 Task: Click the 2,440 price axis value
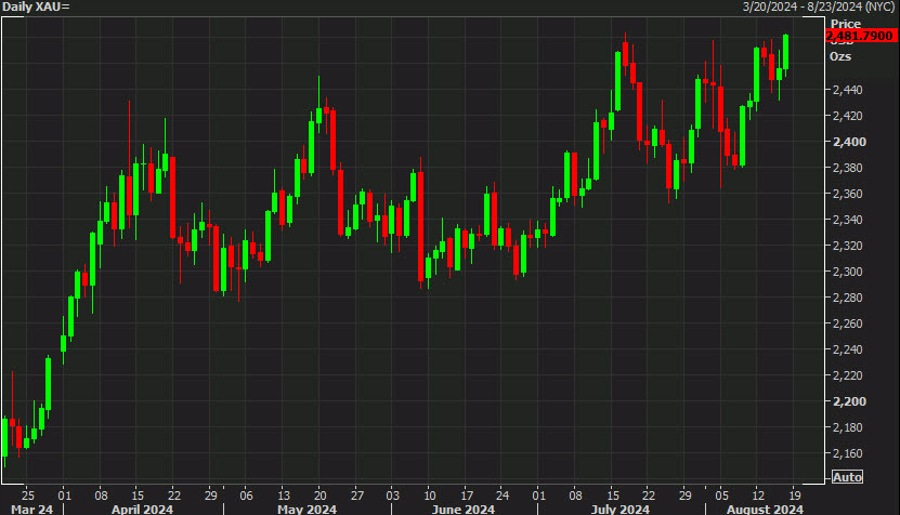pyautogui.click(x=847, y=90)
